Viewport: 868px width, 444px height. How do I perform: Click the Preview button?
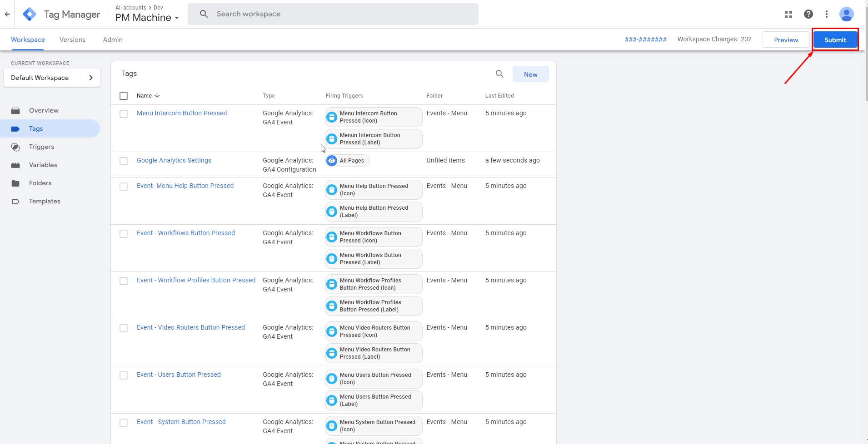[786, 40]
